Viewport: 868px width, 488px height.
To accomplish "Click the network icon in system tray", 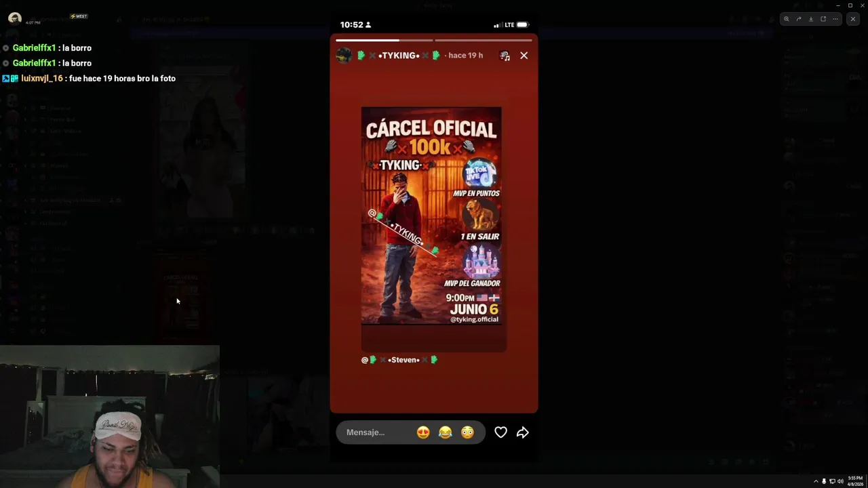I will tap(832, 481).
